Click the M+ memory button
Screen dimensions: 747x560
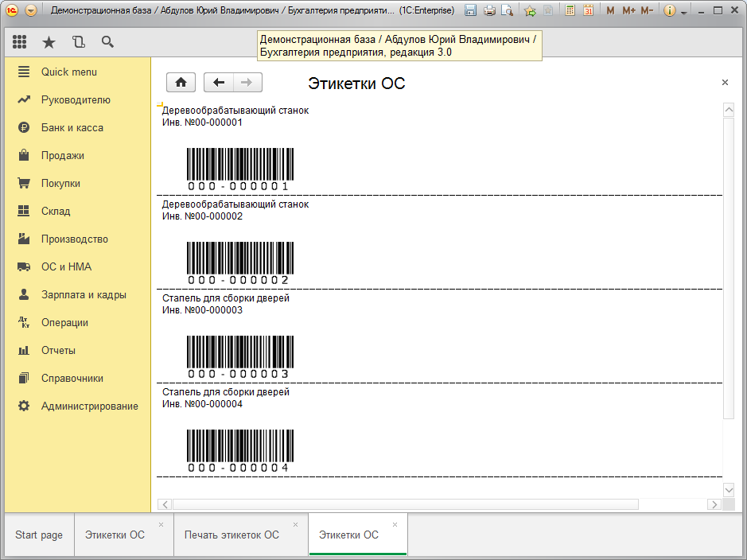tap(628, 10)
